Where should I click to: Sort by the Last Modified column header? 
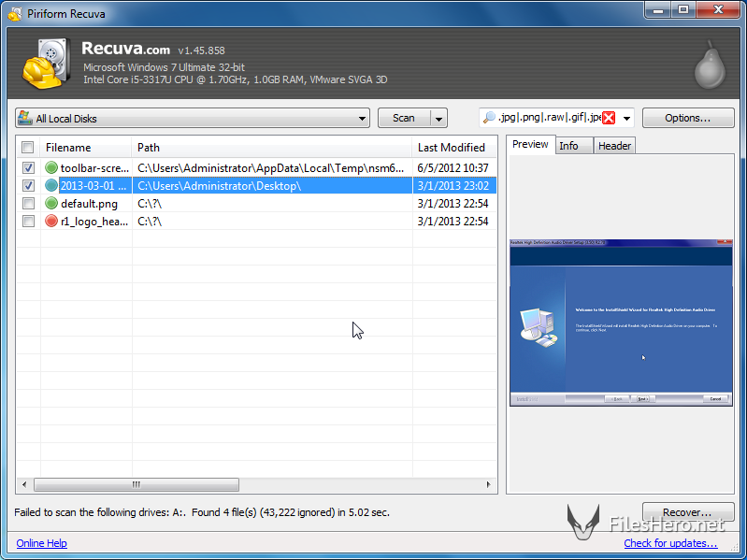(x=454, y=148)
